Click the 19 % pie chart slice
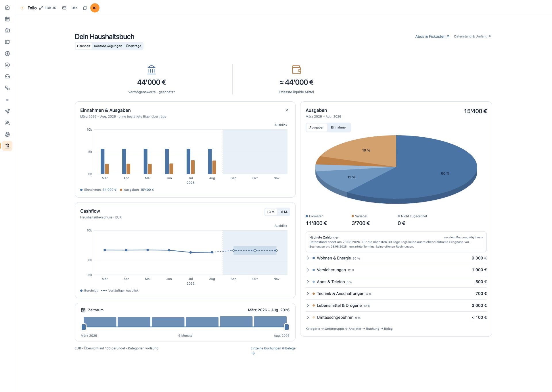 (x=366, y=150)
